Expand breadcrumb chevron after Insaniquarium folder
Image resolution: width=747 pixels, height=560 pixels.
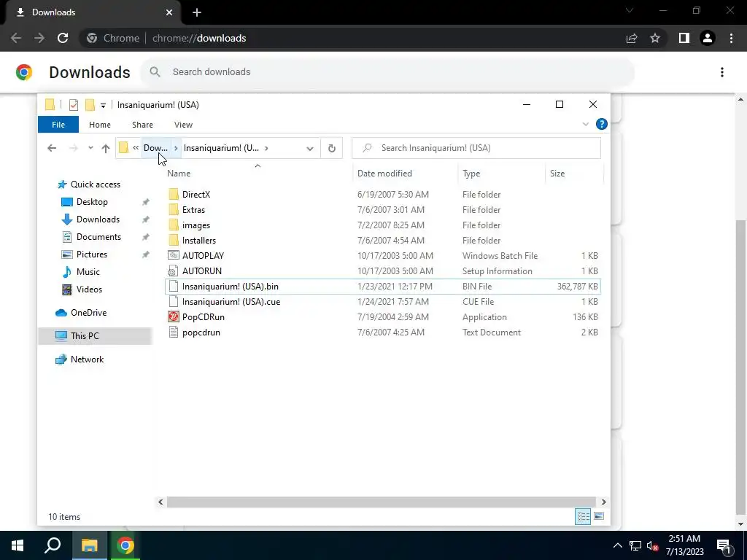click(x=266, y=148)
